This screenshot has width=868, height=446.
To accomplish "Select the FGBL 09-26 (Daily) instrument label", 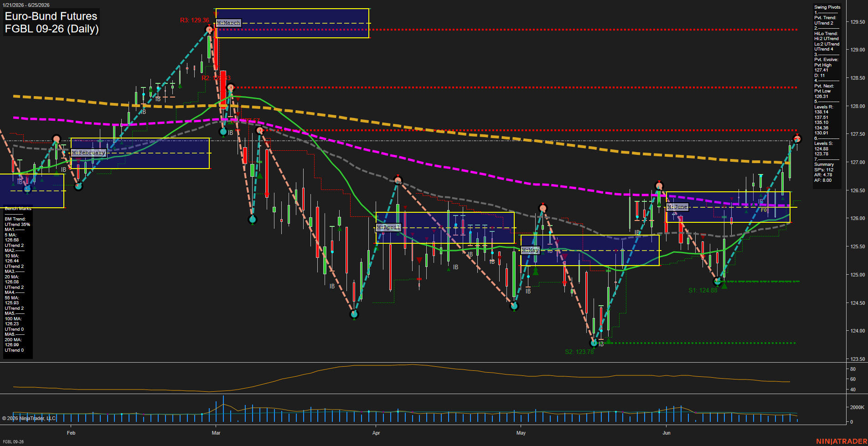I will tap(52, 29).
